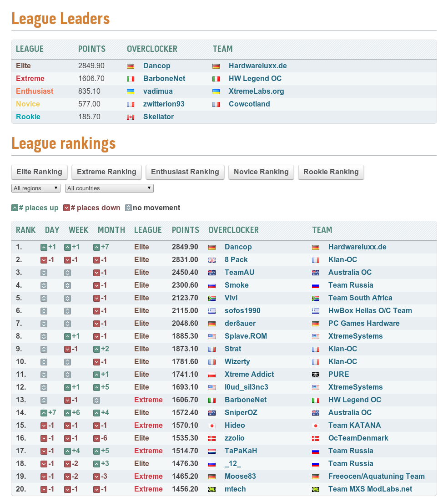
Task: Click the Australian flag beside TeamAU
Action: pyautogui.click(x=212, y=273)
